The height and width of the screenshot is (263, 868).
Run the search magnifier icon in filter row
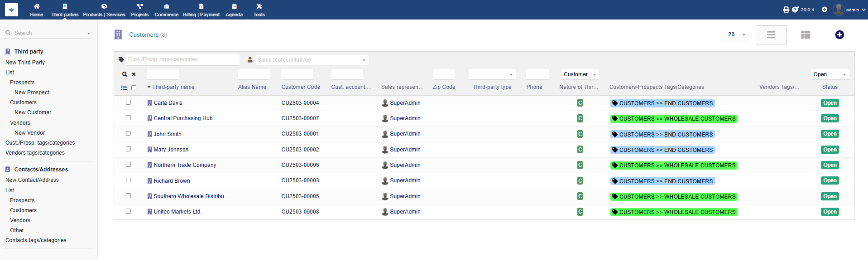125,74
